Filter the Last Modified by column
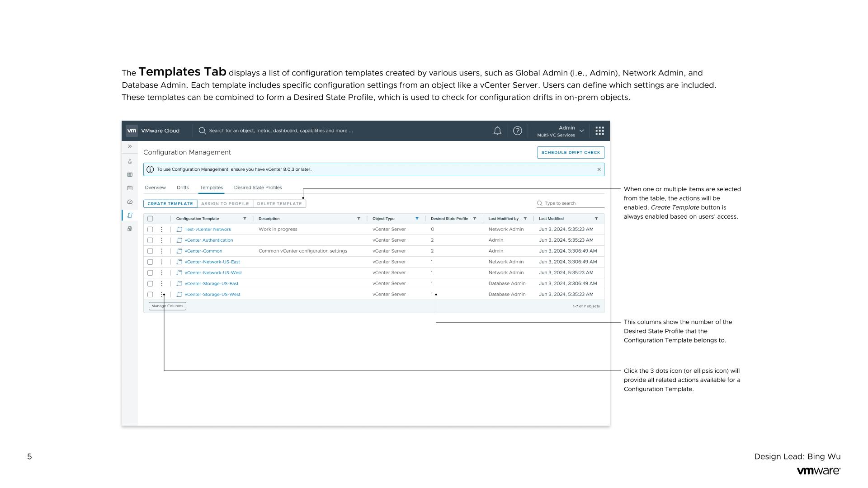Image resolution: width=868 pixels, height=488 pixels. pyautogui.click(x=525, y=219)
